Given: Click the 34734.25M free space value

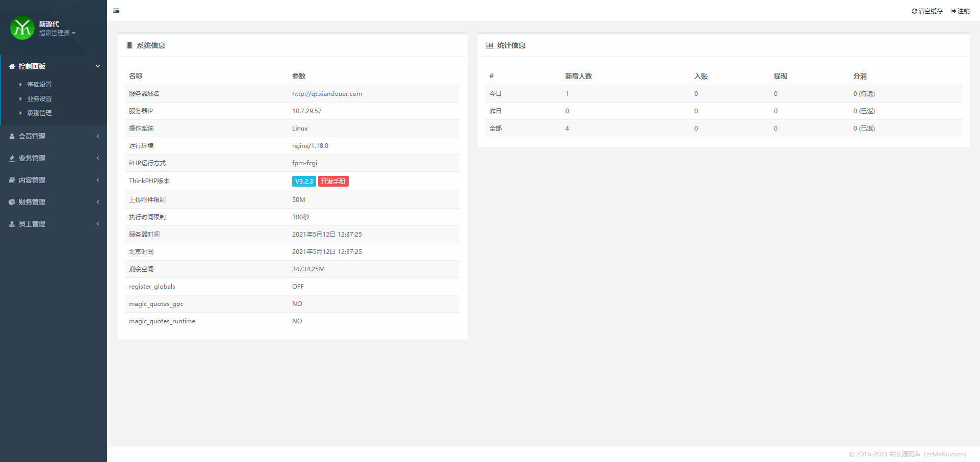Looking at the screenshot, I should pos(308,269).
